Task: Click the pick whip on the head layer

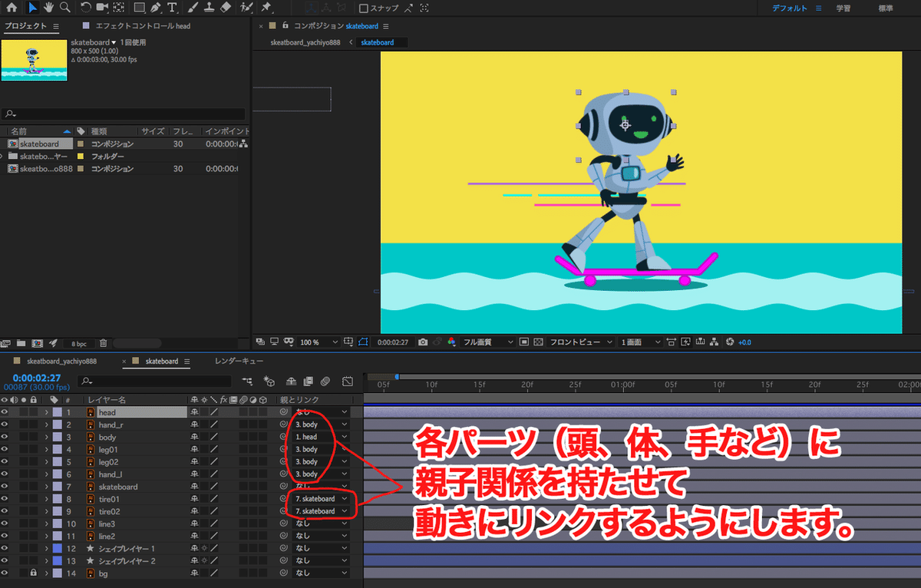Action: [285, 412]
